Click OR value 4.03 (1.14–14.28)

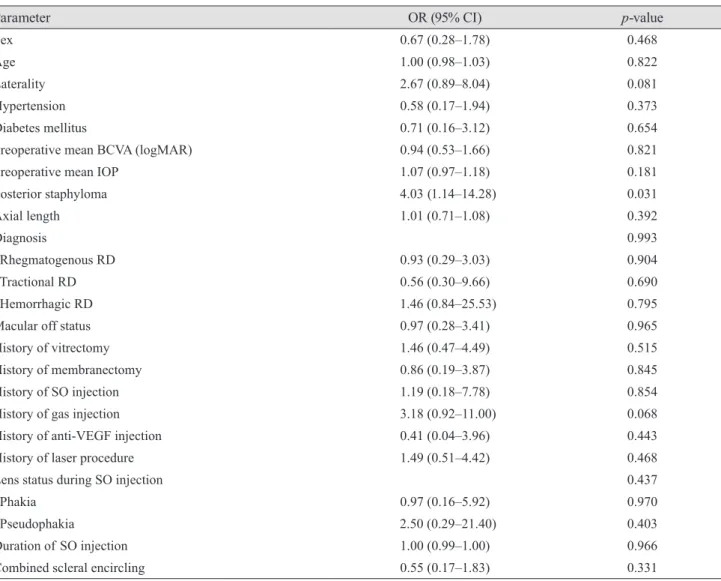click(448, 194)
